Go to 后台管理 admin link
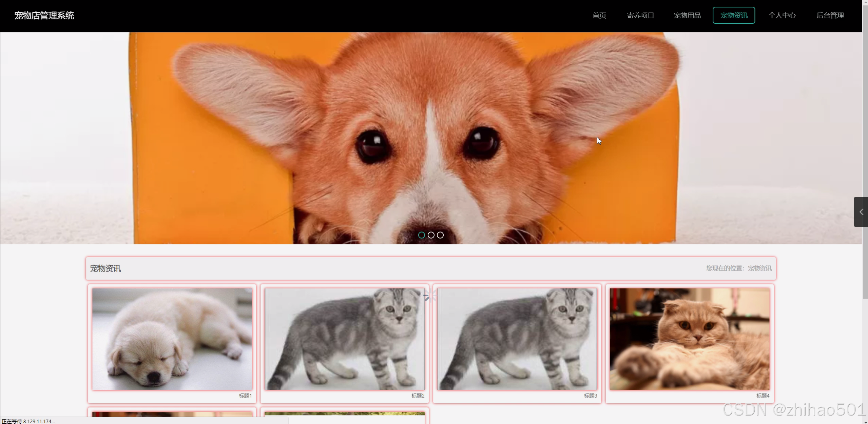Viewport: 868px width, 424px height. pos(830,15)
